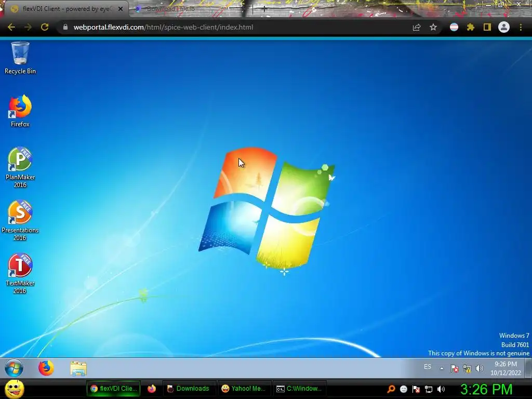The image size is (532, 399).
Task: Click the ES language indicator
Action: click(x=428, y=367)
